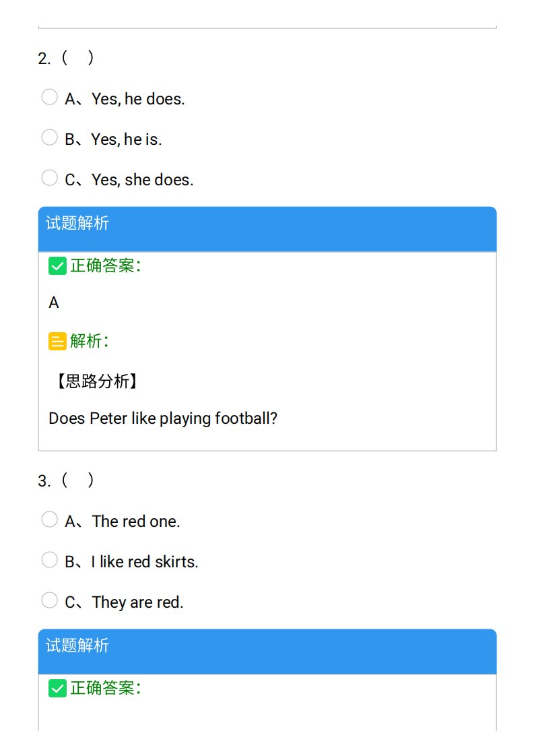Click the answer text 'Yes, he is.'

point(127,139)
